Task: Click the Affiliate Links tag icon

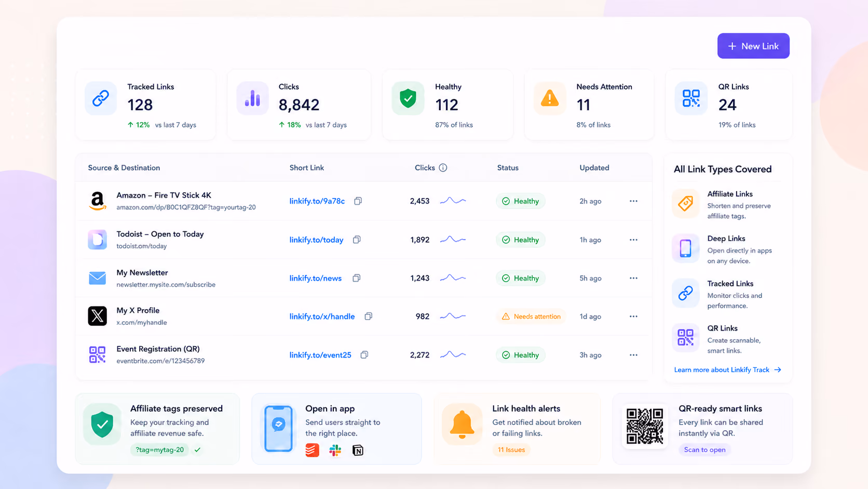Action: (x=685, y=203)
